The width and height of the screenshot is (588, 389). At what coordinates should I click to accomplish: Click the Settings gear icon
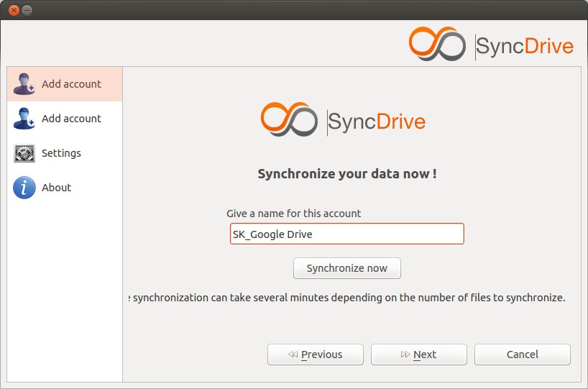24,153
